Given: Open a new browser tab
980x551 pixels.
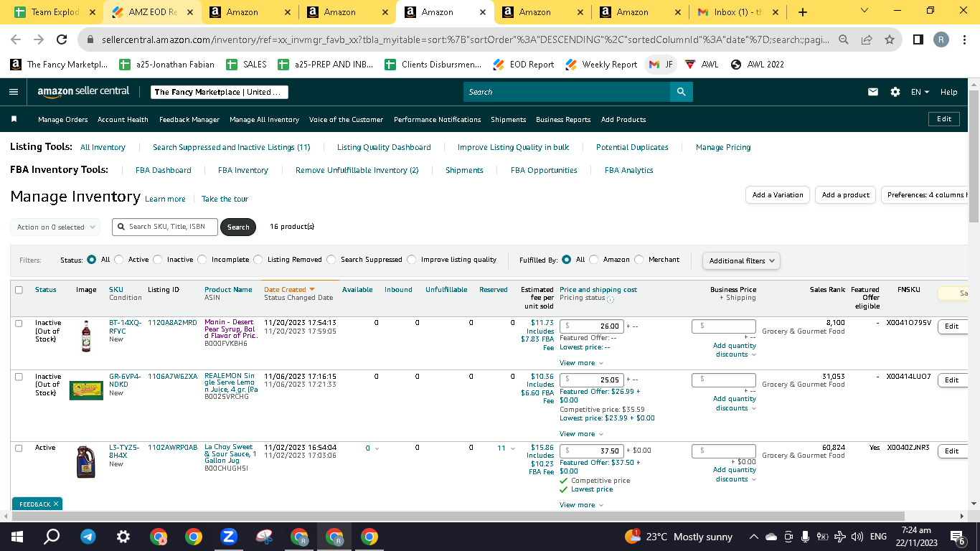Looking at the screenshot, I should tap(803, 12).
